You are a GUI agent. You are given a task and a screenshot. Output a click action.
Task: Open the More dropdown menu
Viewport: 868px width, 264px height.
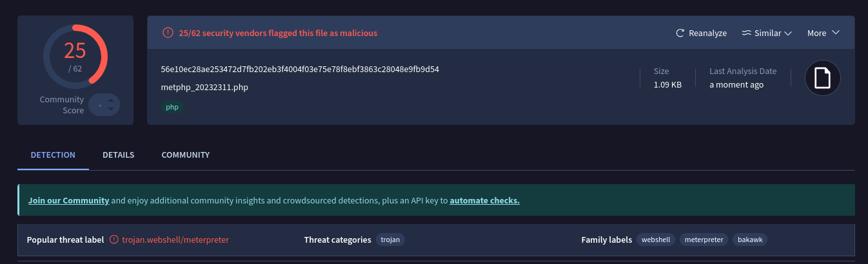[823, 33]
